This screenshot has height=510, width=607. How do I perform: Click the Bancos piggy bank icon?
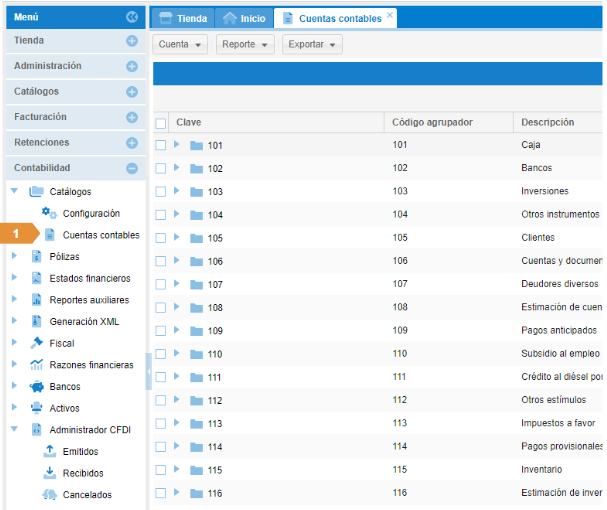point(37,387)
